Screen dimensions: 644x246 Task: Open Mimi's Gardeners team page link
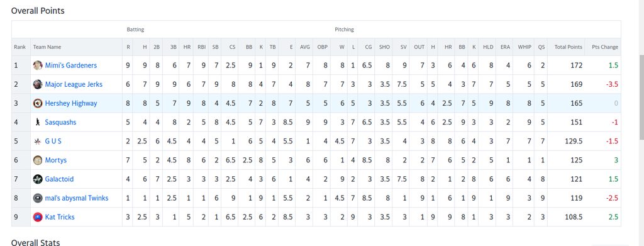tap(71, 65)
